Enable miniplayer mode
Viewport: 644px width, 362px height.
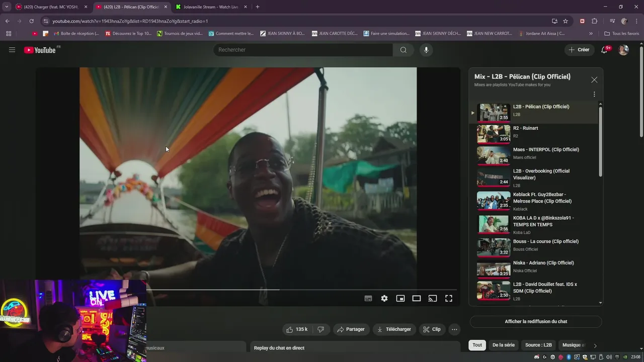click(x=400, y=298)
